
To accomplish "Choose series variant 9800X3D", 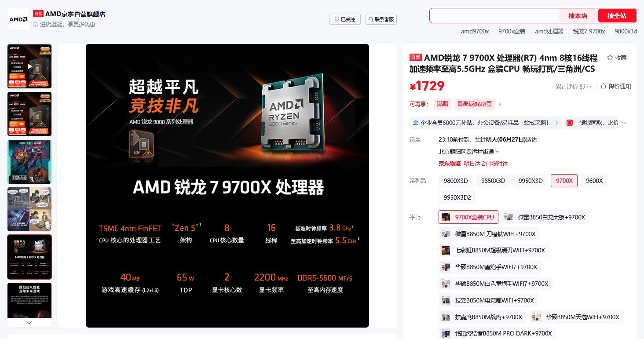I will coord(456,181).
